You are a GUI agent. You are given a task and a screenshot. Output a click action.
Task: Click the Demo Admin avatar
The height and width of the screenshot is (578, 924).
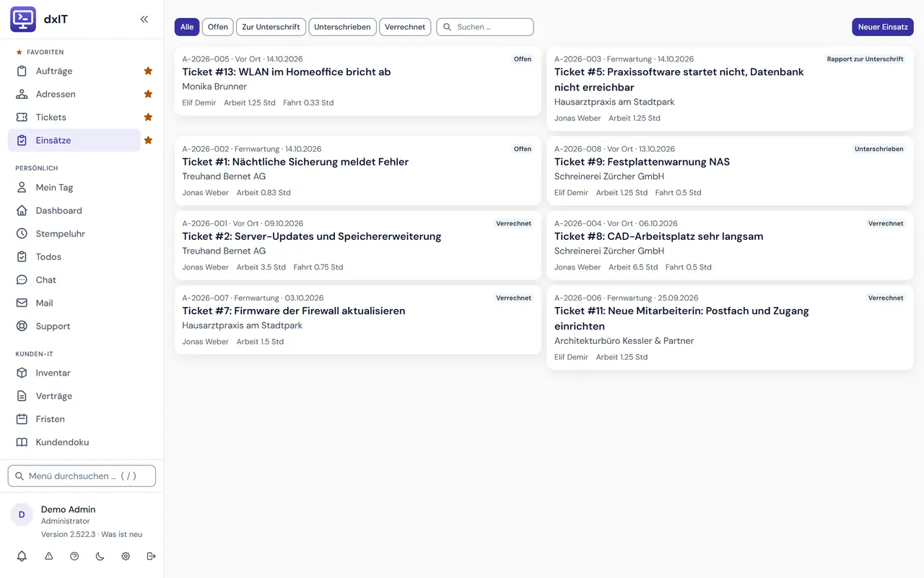point(22,514)
